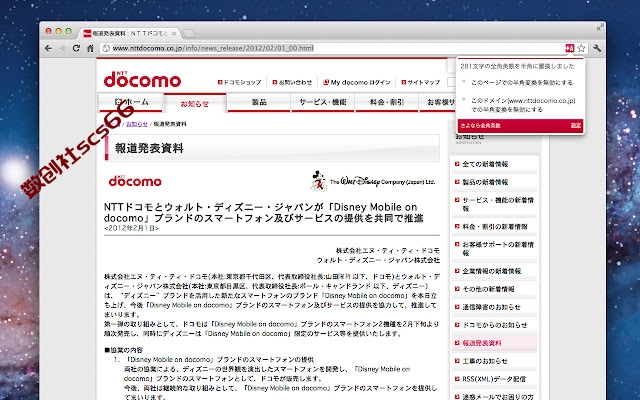Viewport: 640px width, 400px height.
Task: Click the article headline starting NTTドコモとウォルト
Action: coord(263,212)
